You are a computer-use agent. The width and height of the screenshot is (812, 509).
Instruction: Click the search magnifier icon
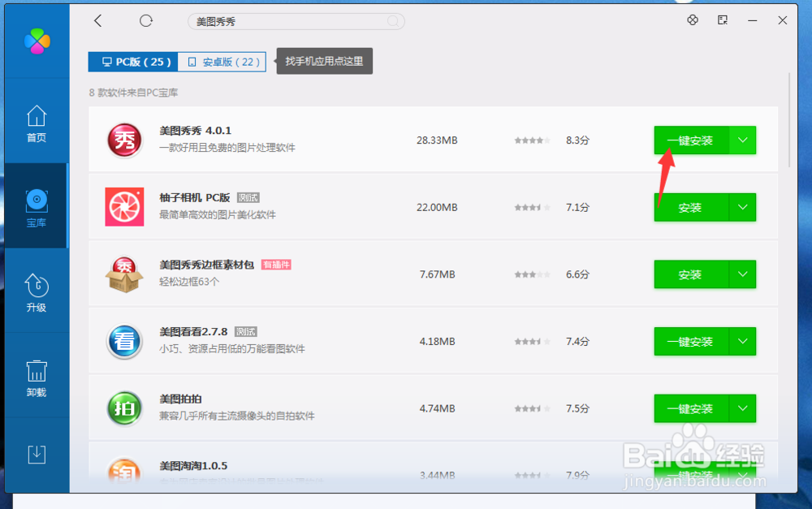[393, 21]
